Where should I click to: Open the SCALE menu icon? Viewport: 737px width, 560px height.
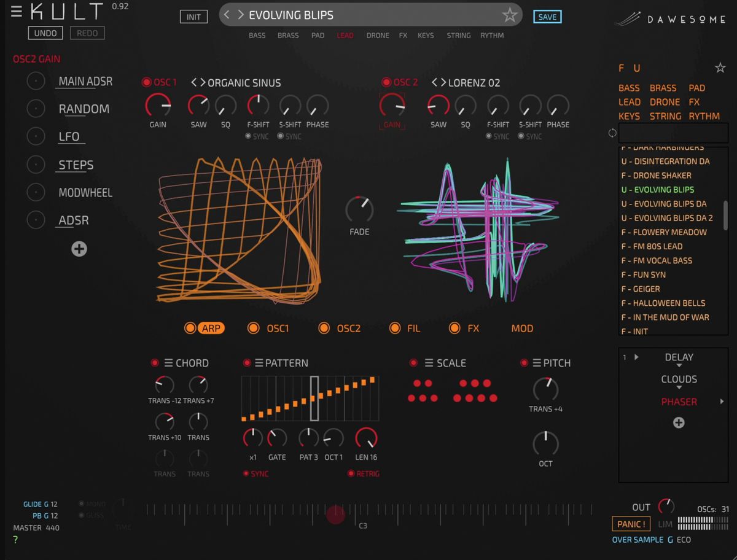pyautogui.click(x=429, y=363)
